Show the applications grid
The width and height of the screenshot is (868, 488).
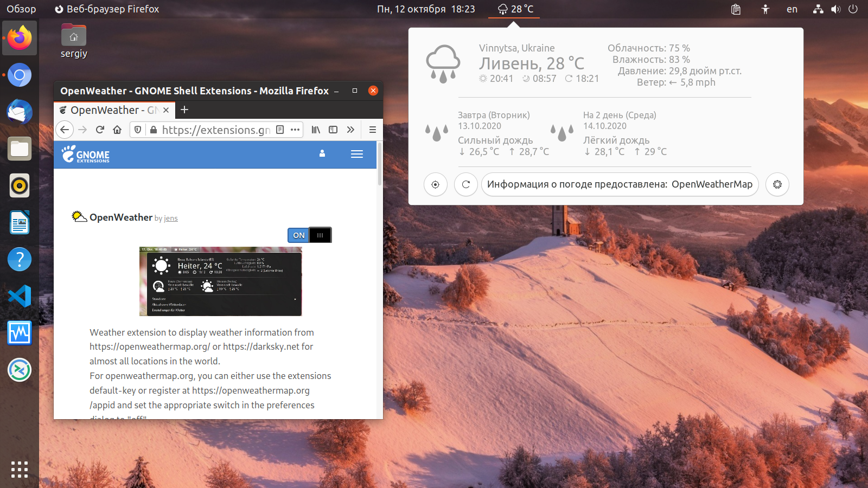click(20, 470)
